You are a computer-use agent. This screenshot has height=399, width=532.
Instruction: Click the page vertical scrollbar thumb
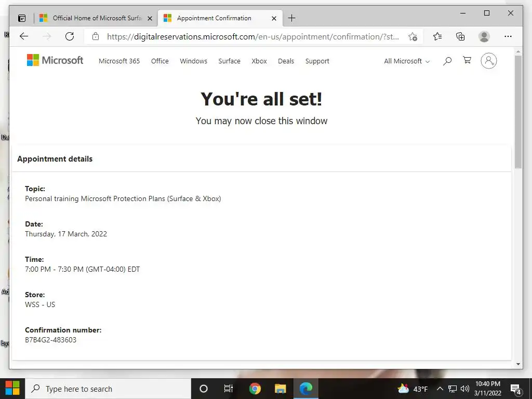click(518, 112)
